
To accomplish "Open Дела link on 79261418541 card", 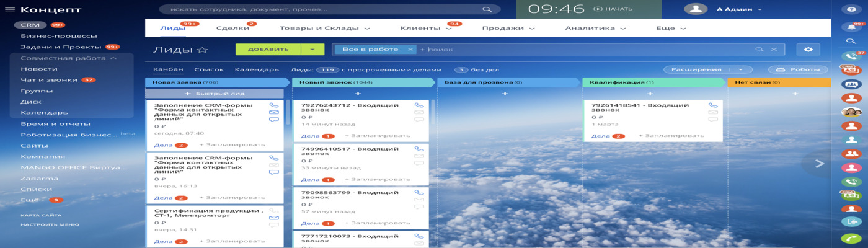I will (x=600, y=136).
